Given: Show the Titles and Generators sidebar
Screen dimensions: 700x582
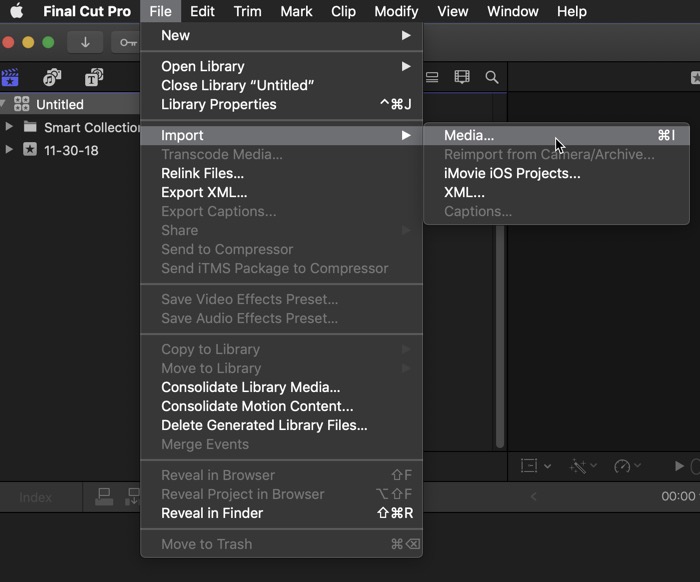Looking at the screenshot, I should tap(94, 78).
